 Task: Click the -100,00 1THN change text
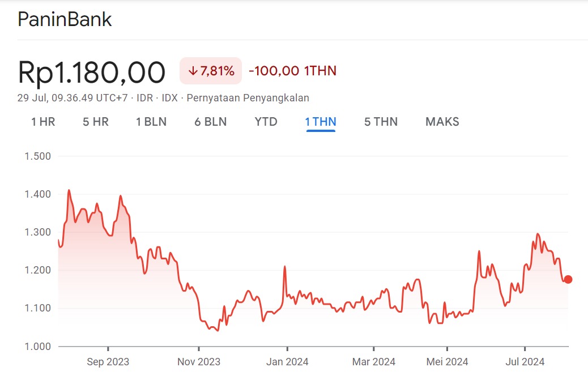pyautogui.click(x=292, y=71)
